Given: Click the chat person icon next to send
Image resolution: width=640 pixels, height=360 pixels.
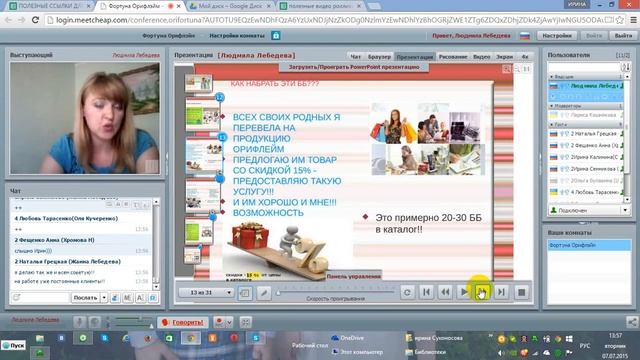Looking at the screenshot, I should pos(115,298).
